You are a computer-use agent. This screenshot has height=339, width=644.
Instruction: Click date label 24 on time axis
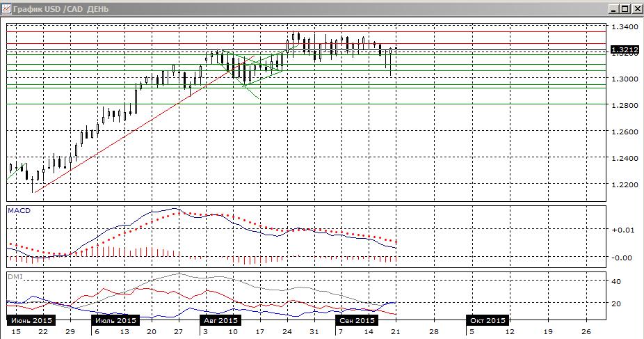(287, 332)
